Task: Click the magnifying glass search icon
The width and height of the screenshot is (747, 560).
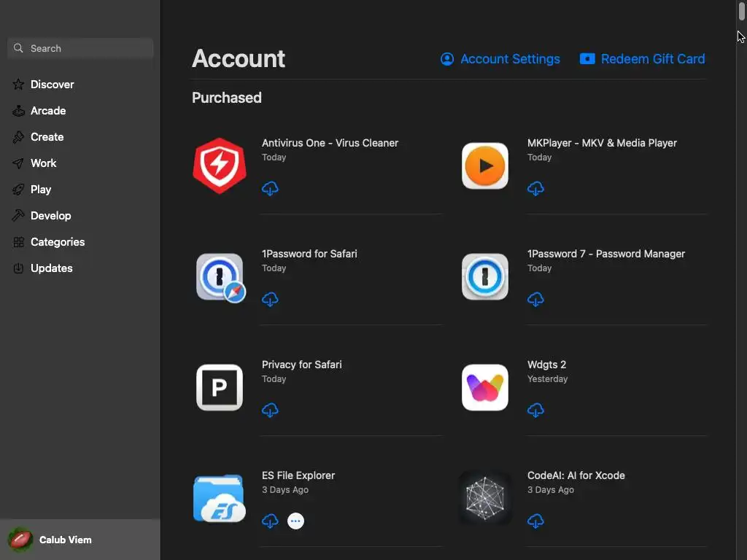Action: tap(18, 48)
